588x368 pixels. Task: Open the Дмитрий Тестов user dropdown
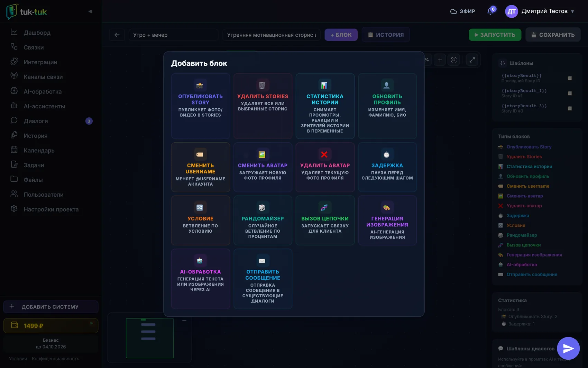pyautogui.click(x=540, y=11)
